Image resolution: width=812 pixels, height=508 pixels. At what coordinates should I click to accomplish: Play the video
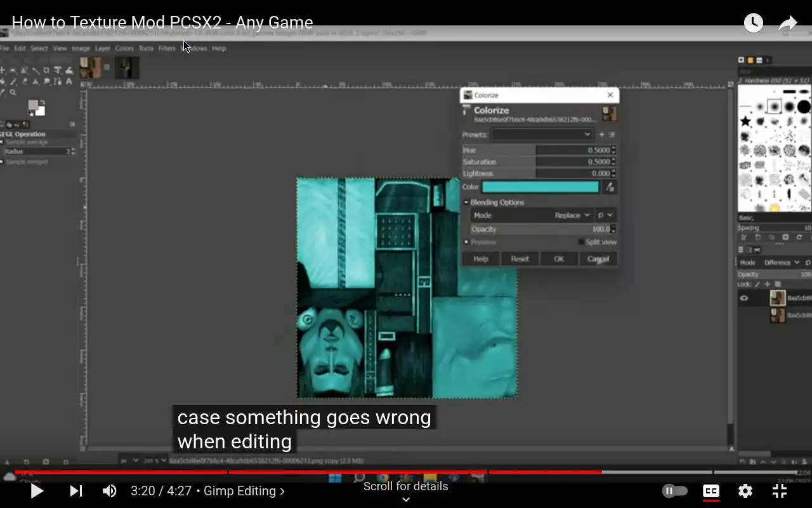(x=37, y=491)
